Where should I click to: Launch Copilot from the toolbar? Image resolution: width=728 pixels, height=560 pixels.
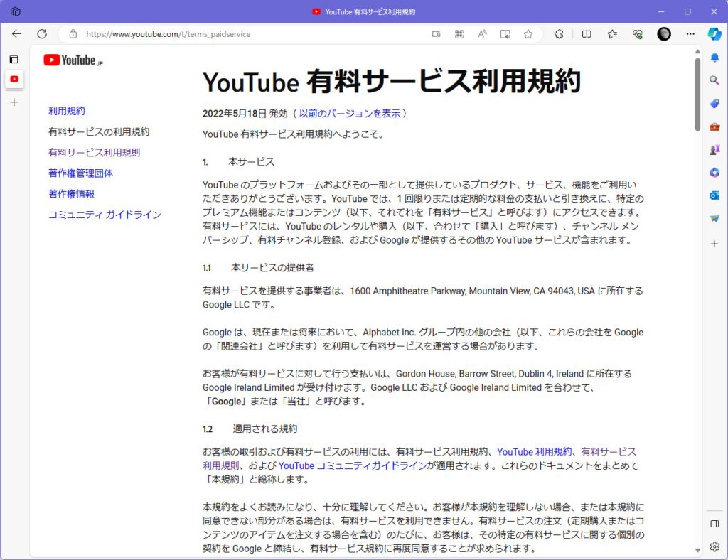[714, 34]
